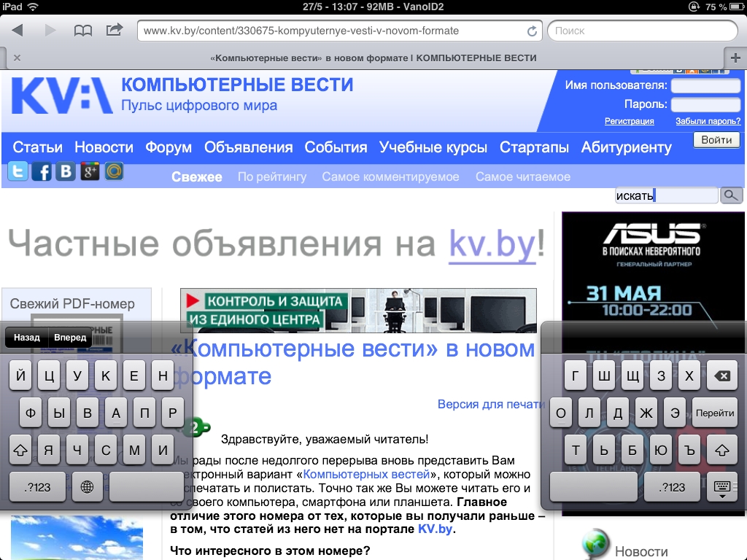Open the Регистрация link
747x560 pixels.
630,121
